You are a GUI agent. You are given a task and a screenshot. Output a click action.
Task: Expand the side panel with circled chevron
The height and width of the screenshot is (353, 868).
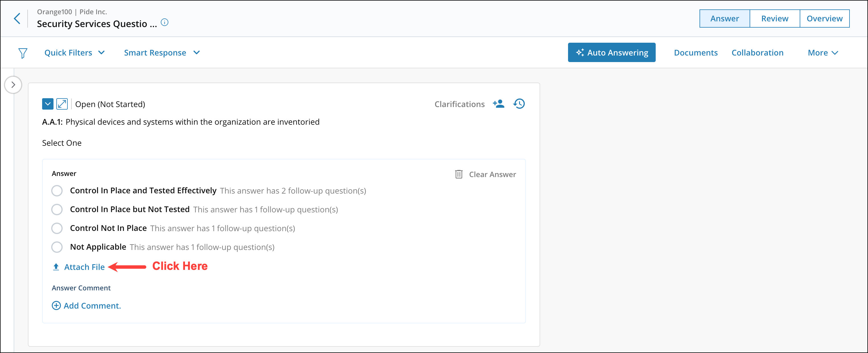click(x=13, y=85)
